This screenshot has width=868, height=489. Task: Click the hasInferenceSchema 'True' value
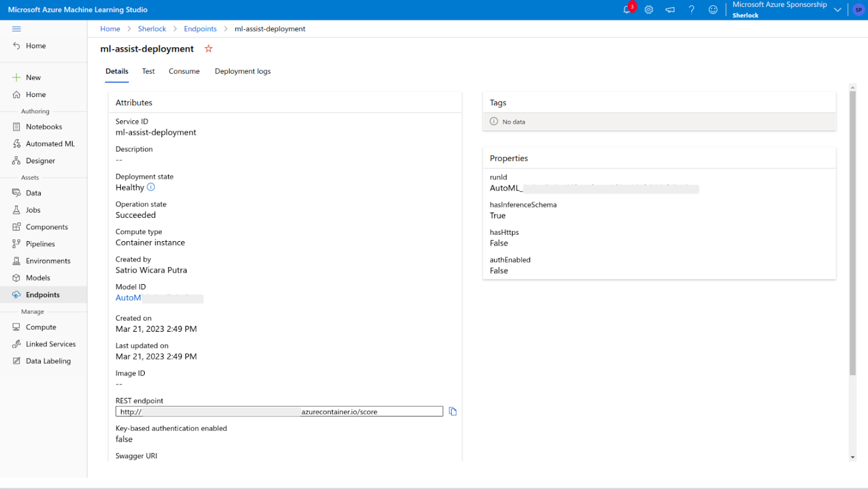coord(497,215)
